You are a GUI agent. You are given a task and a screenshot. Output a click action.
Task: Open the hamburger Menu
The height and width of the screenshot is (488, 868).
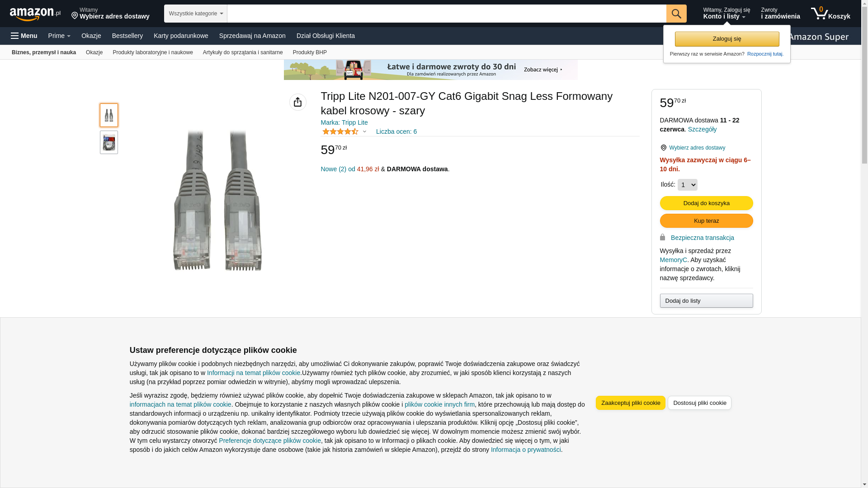click(24, 36)
